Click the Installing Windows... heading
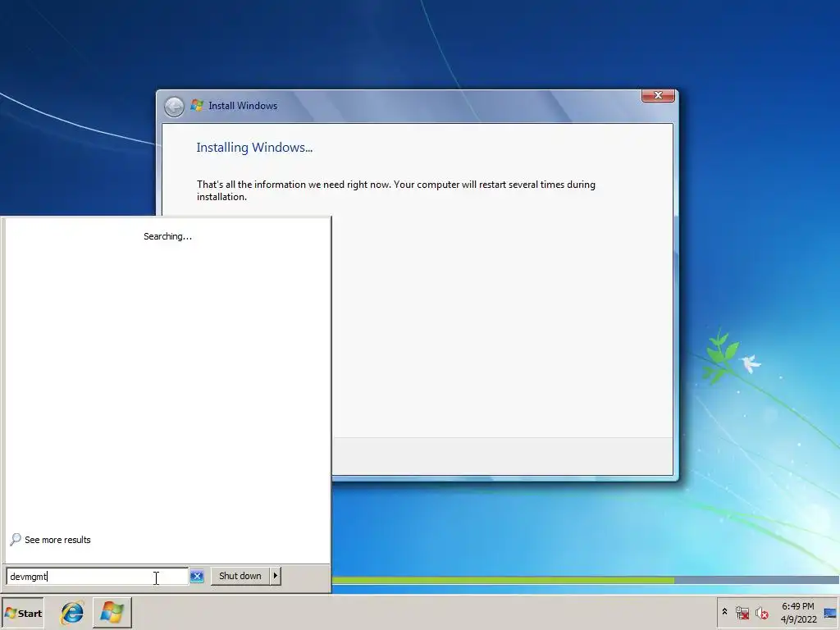The image size is (840, 630). click(254, 148)
